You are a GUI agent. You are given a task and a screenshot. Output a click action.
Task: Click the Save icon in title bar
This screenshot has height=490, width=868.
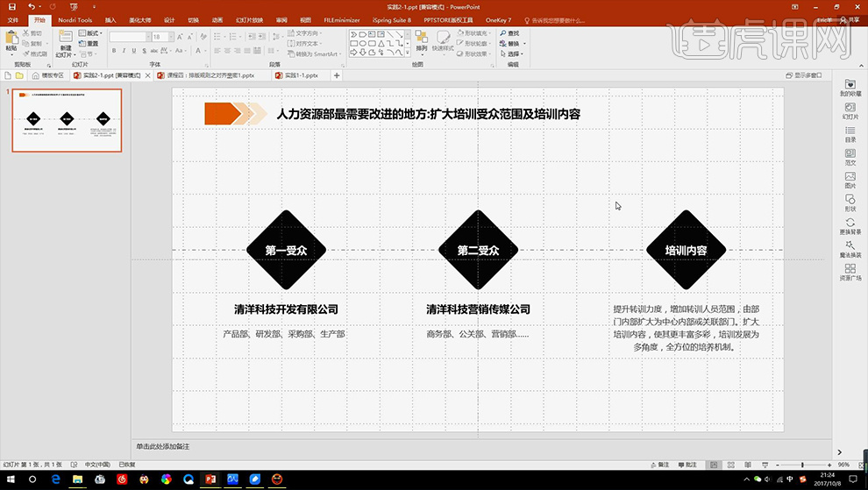[x=11, y=6]
